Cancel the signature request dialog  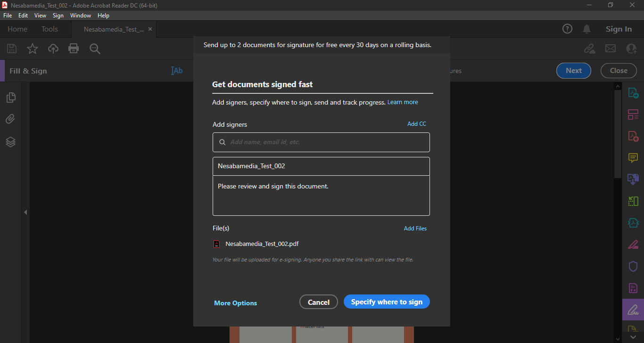point(319,302)
